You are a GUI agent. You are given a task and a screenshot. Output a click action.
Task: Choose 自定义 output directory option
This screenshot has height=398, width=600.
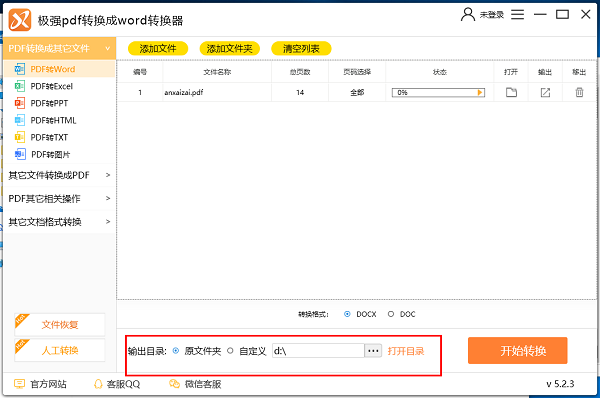click(230, 351)
